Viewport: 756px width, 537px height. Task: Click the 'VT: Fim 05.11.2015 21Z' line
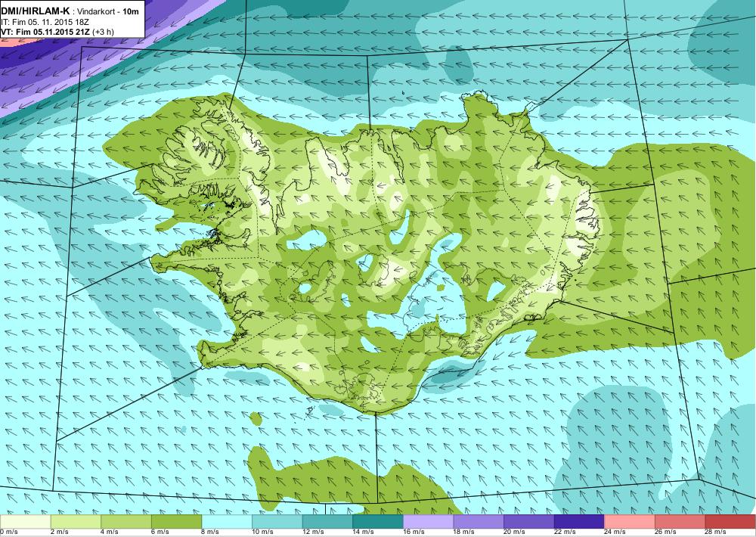[45, 32]
